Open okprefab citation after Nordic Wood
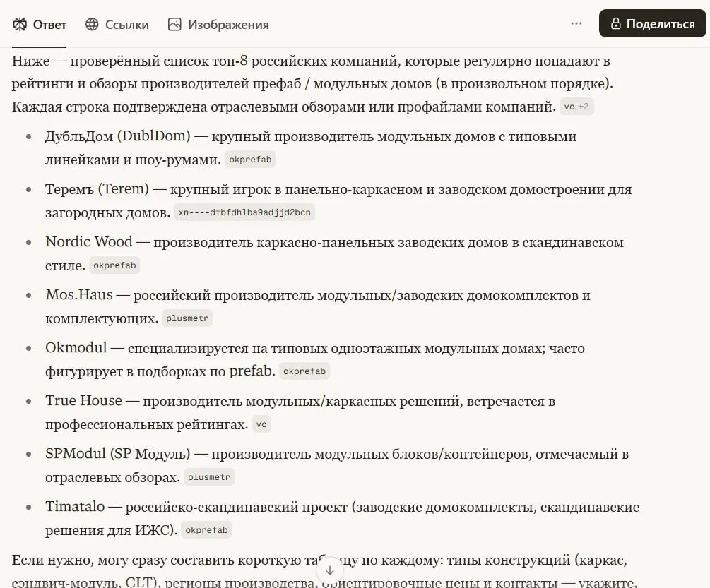Image resolution: width=710 pixels, height=588 pixels. click(x=114, y=265)
